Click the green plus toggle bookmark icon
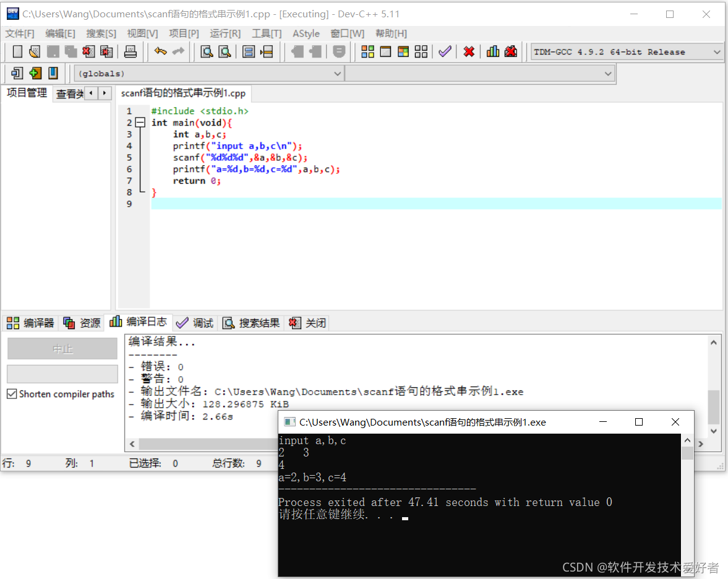Viewport: 728px width, 579px height. coord(35,73)
